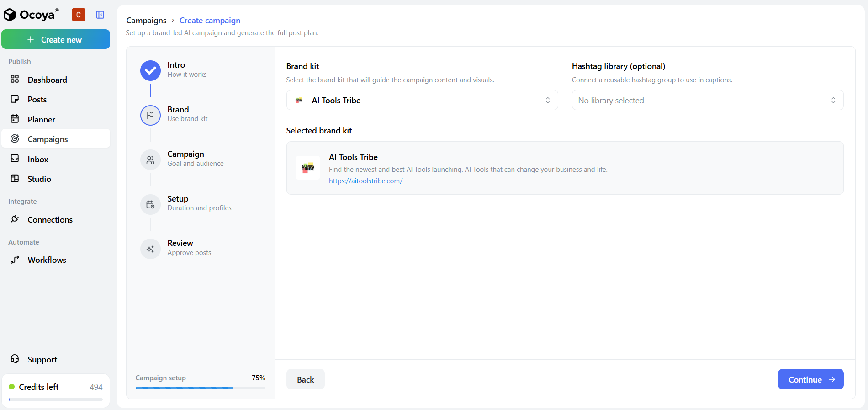Click the Studio layout icon
Screen dimensions: 868x410
click(x=15, y=178)
